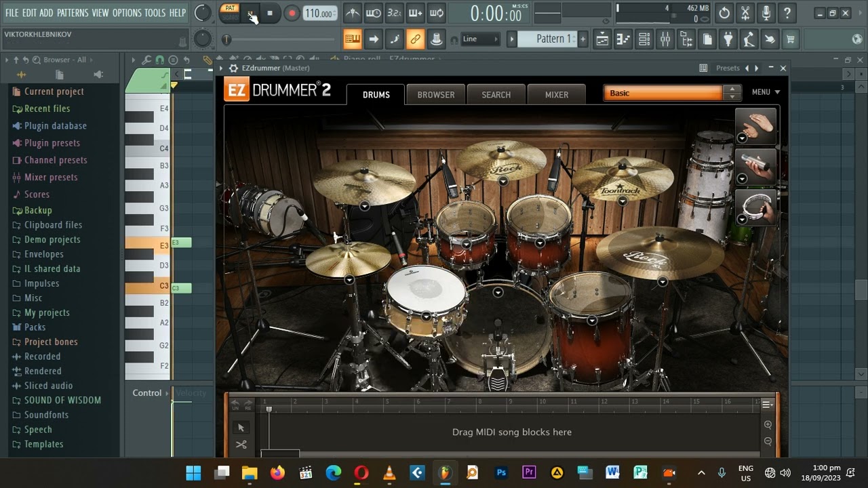Expand the hand claps instrument dropdown arrow
This screenshot has width=868, height=488.
click(742, 138)
